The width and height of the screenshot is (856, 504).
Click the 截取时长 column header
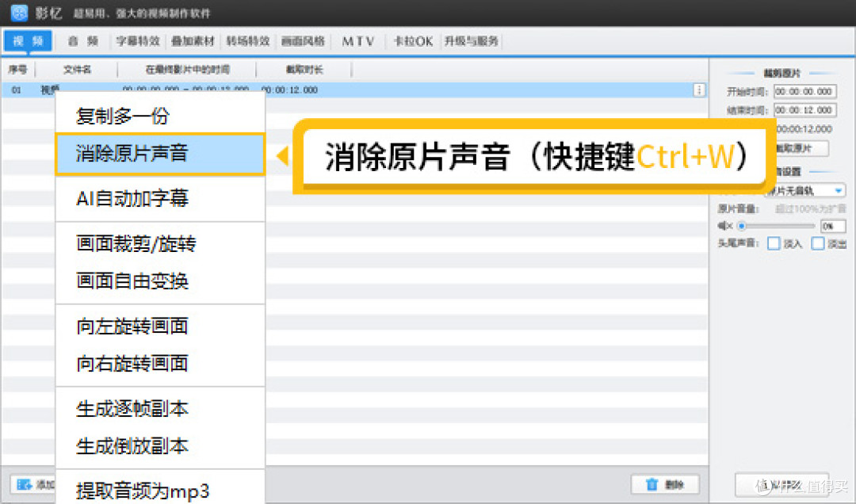[x=304, y=70]
